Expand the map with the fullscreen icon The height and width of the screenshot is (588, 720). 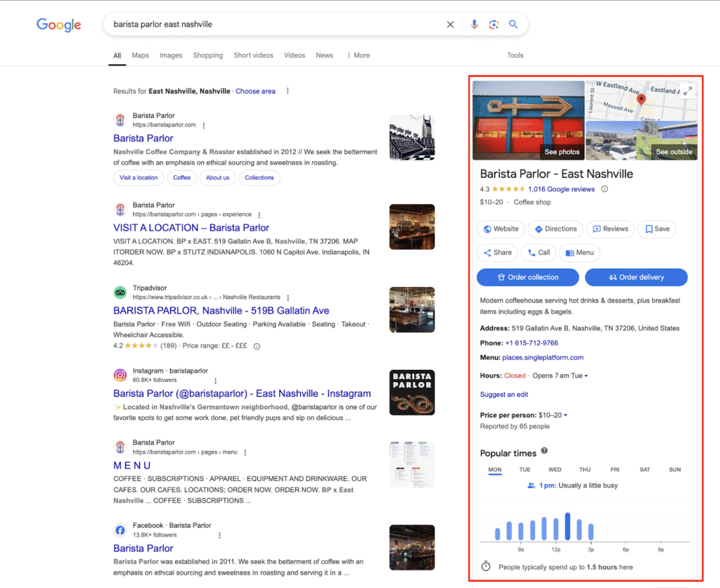coord(688,90)
